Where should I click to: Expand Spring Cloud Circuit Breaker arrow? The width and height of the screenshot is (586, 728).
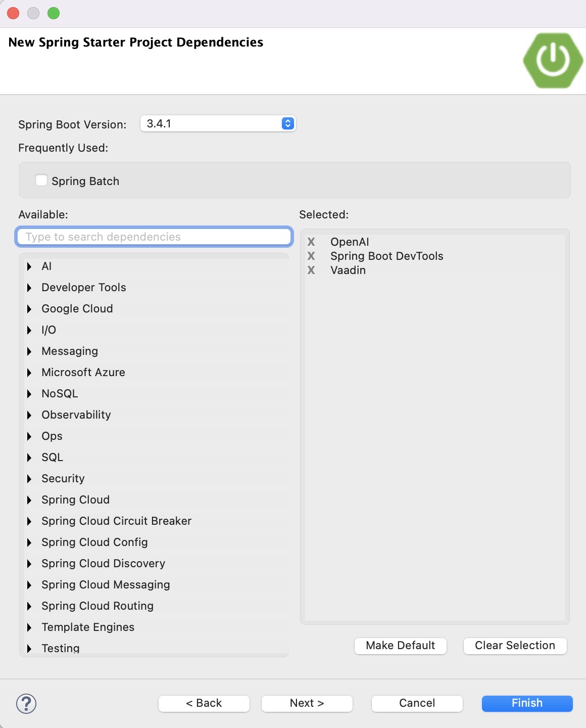[x=29, y=521]
